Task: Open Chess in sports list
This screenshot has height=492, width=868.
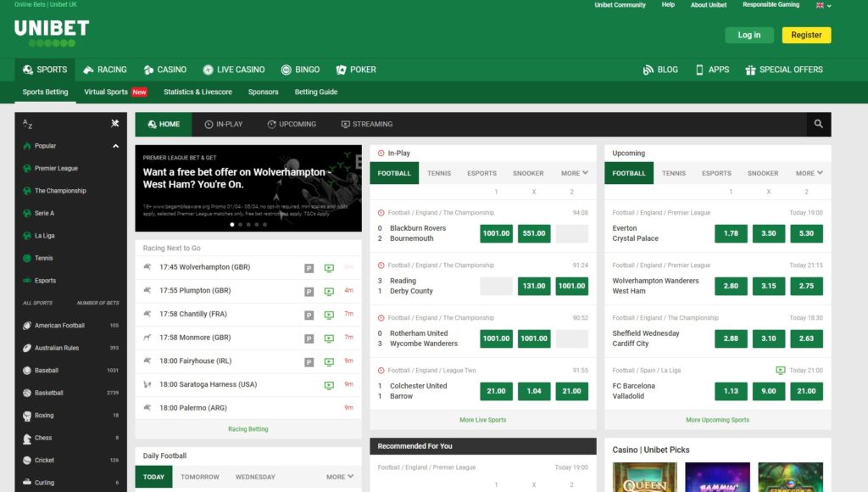Action: click(70, 438)
